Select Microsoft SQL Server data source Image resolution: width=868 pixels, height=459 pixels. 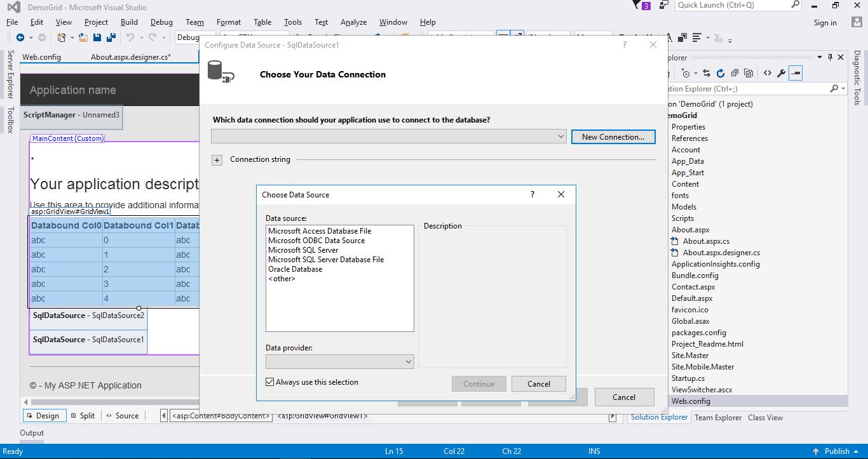point(303,250)
